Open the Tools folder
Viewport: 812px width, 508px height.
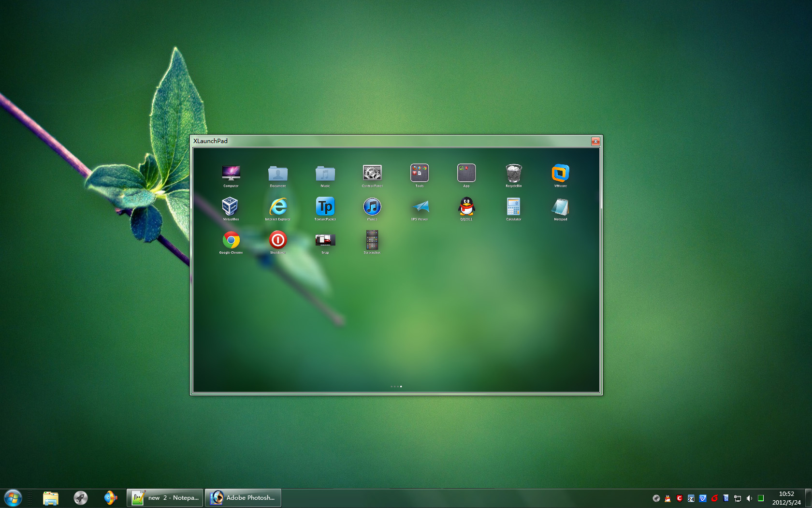click(419, 173)
